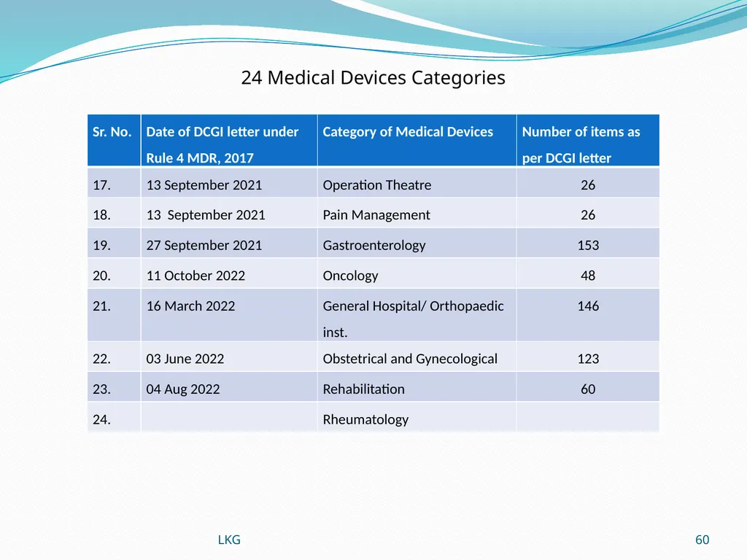Select serial number cell '23.'
Image resolution: width=747 pixels, height=560 pixels.
click(114, 387)
